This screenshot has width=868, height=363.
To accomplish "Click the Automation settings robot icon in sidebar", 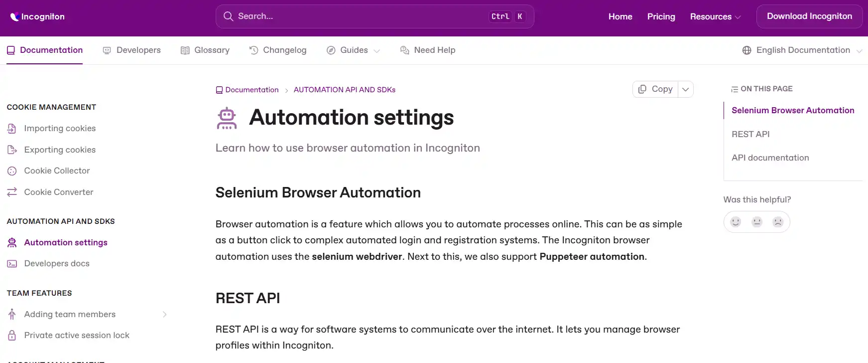I will point(12,242).
